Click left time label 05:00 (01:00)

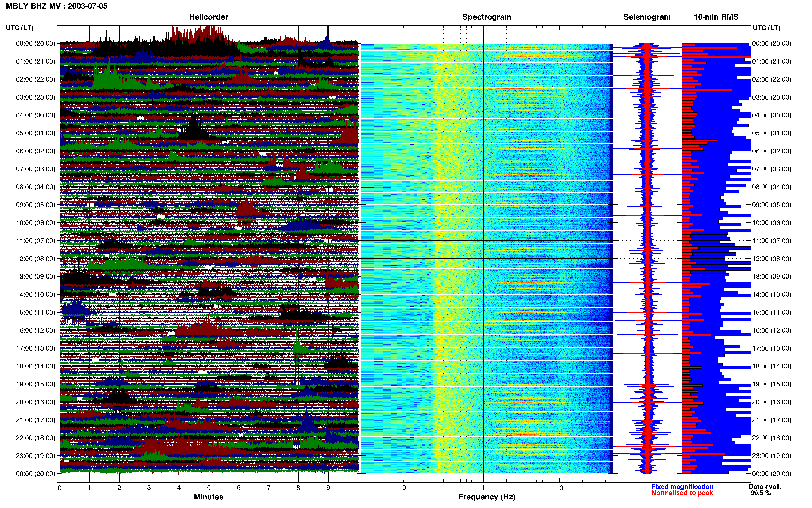pos(36,133)
